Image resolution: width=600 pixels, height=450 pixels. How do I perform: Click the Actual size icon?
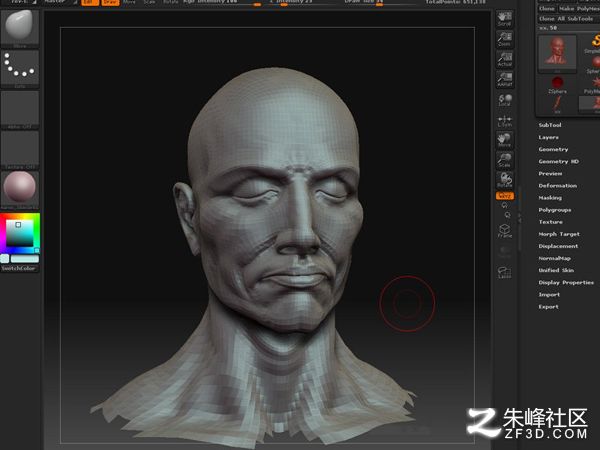tap(505, 59)
